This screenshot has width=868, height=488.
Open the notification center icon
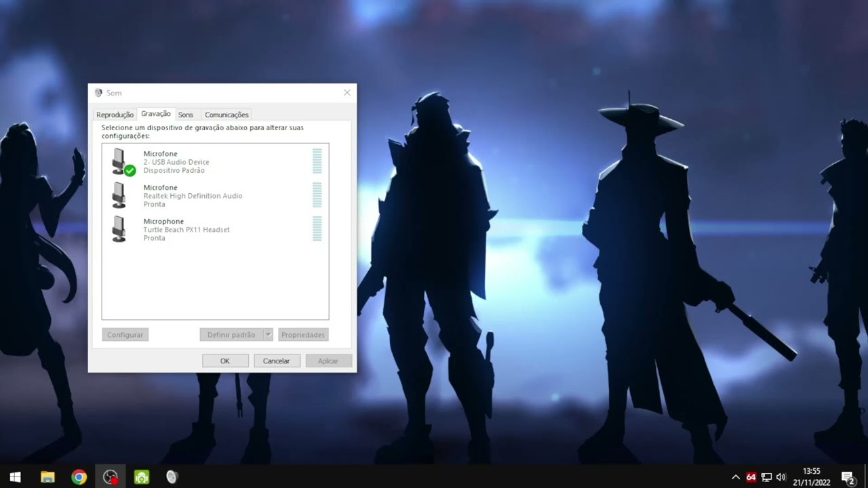pos(848,477)
